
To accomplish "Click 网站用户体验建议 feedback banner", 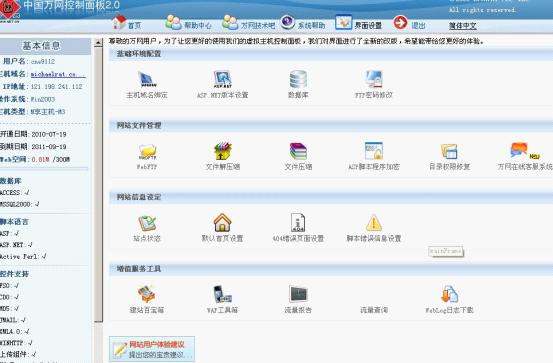I will coord(152,349).
